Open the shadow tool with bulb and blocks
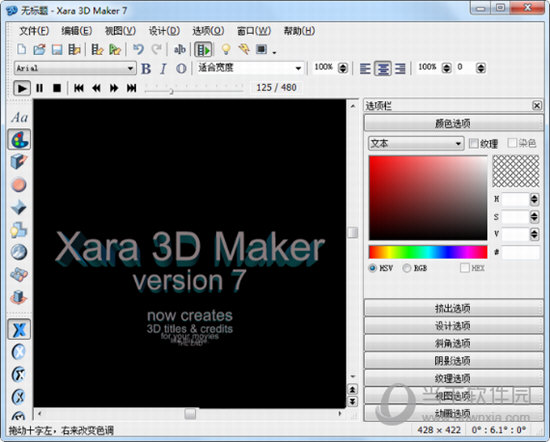This screenshot has height=442, width=550. click(x=19, y=230)
